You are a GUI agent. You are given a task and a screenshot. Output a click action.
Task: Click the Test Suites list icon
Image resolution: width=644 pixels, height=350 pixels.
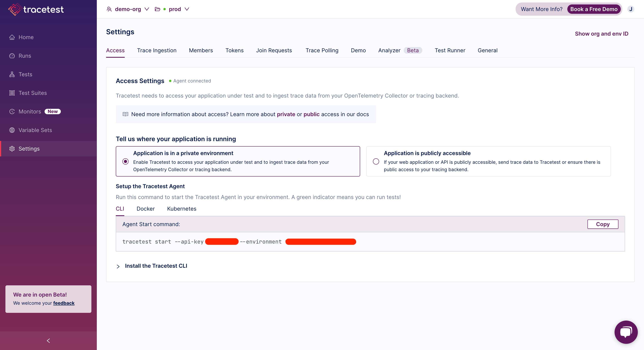(12, 93)
